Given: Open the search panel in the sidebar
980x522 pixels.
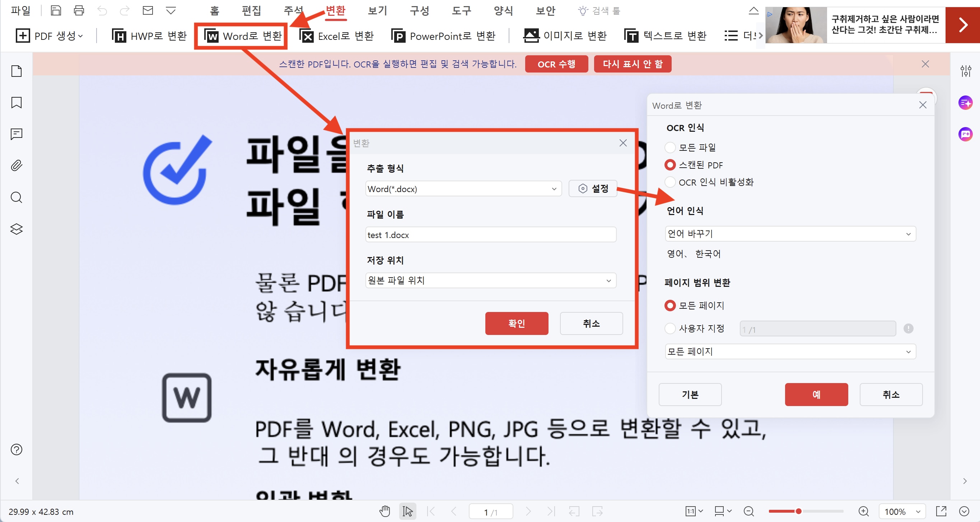Looking at the screenshot, I should 16,197.
